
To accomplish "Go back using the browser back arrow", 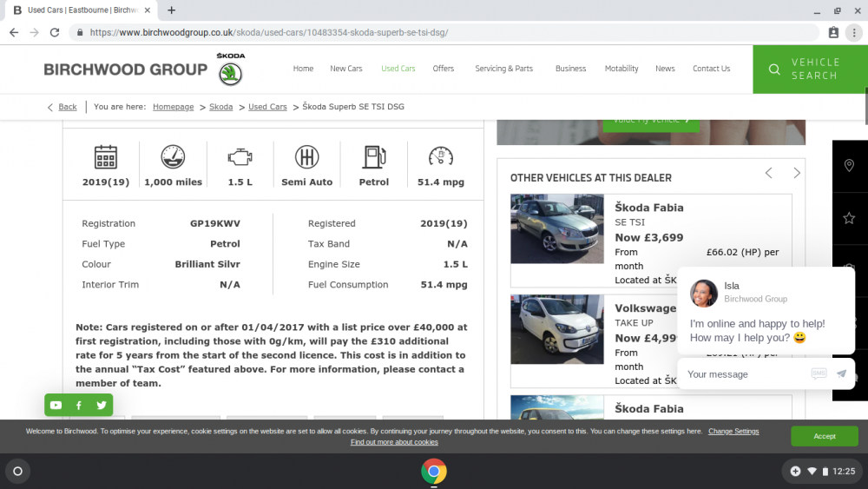I will point(14,33).
